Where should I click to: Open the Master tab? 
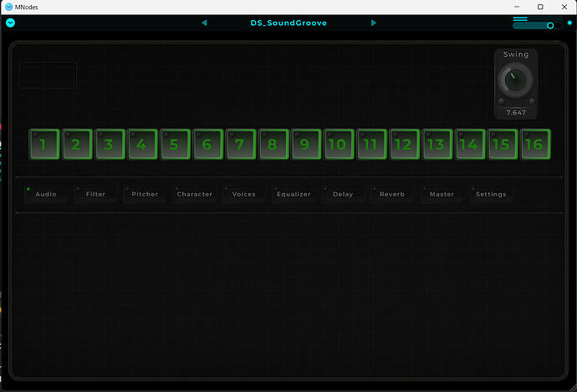442,194
